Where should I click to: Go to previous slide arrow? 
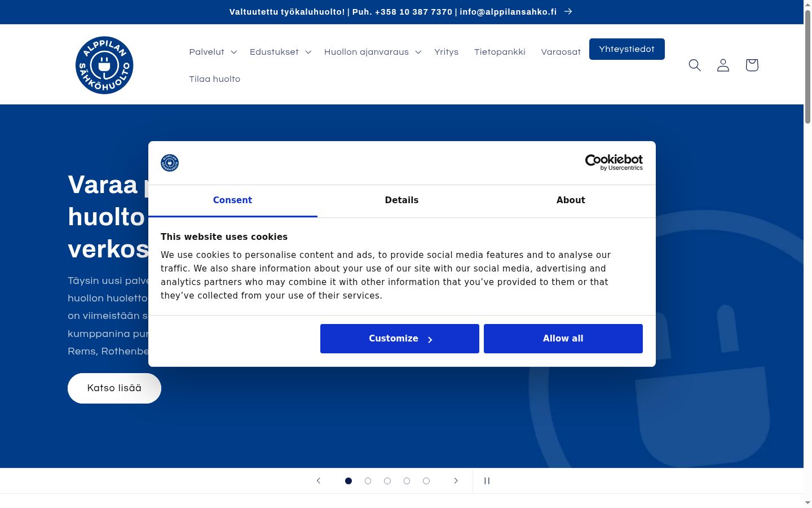tap(319, 481)
